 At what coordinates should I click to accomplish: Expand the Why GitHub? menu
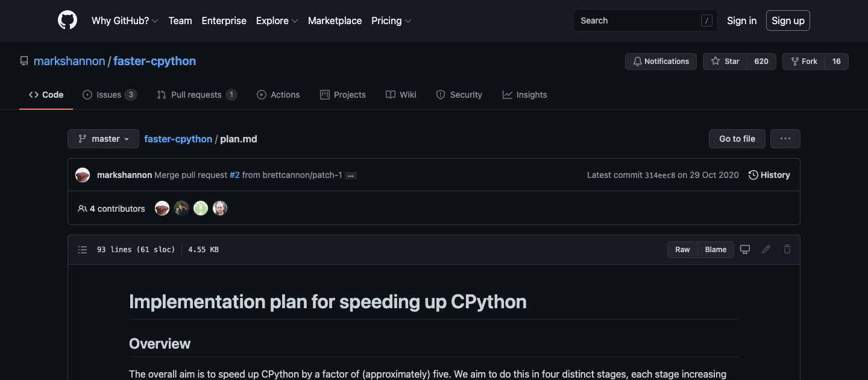click(125, 21)
